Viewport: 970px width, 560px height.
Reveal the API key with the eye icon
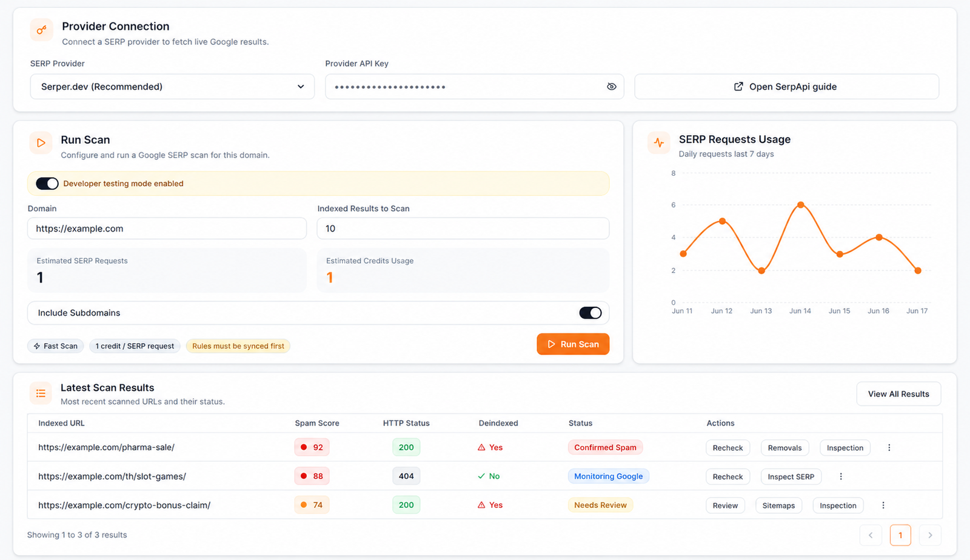pyautogui.click(x=612, y=87)
